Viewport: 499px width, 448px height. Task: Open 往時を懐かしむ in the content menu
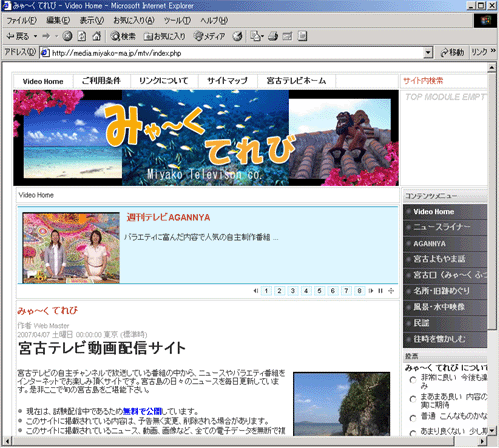tap(445, 339)
